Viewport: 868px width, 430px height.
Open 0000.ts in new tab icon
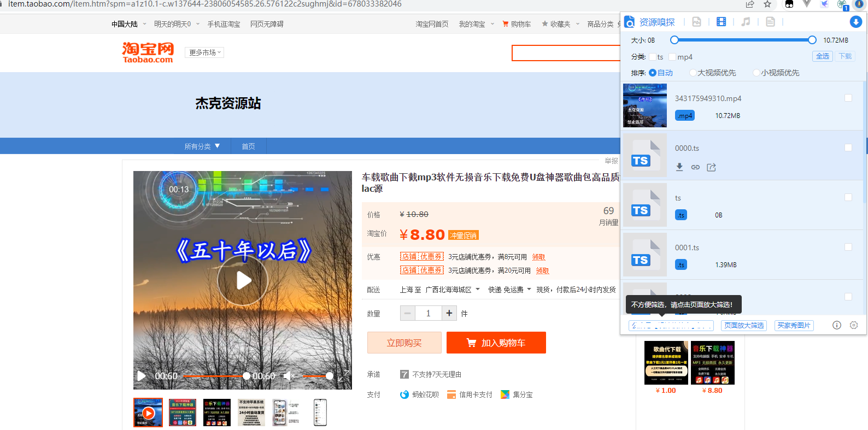coord(711,167)
